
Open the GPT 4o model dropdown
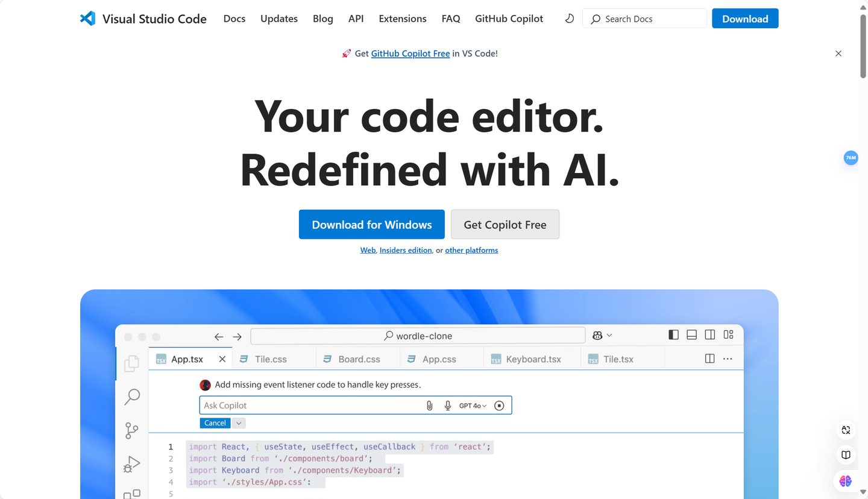click(x=473, y=406)
